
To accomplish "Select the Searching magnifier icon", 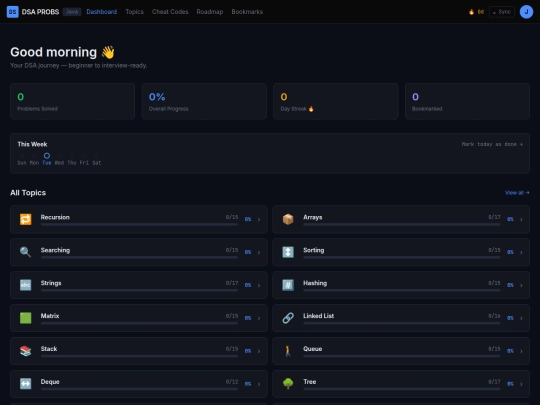I will pos(25,252).
